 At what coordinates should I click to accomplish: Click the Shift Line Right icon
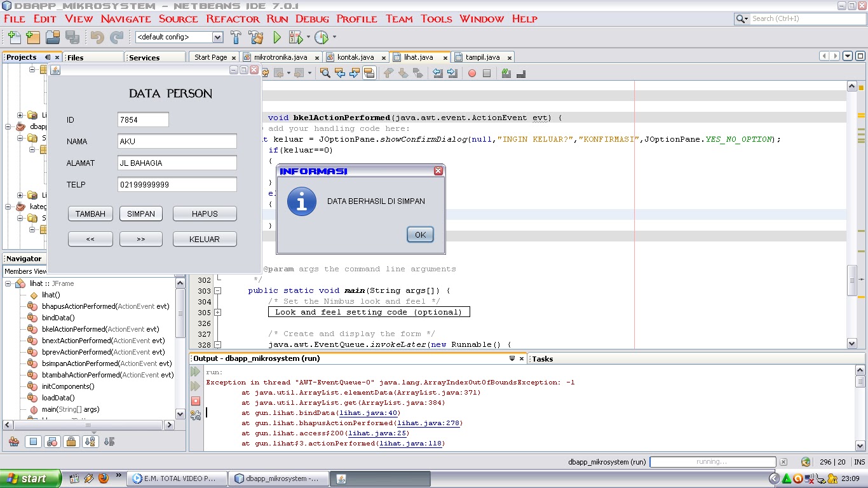click(452, 73)
